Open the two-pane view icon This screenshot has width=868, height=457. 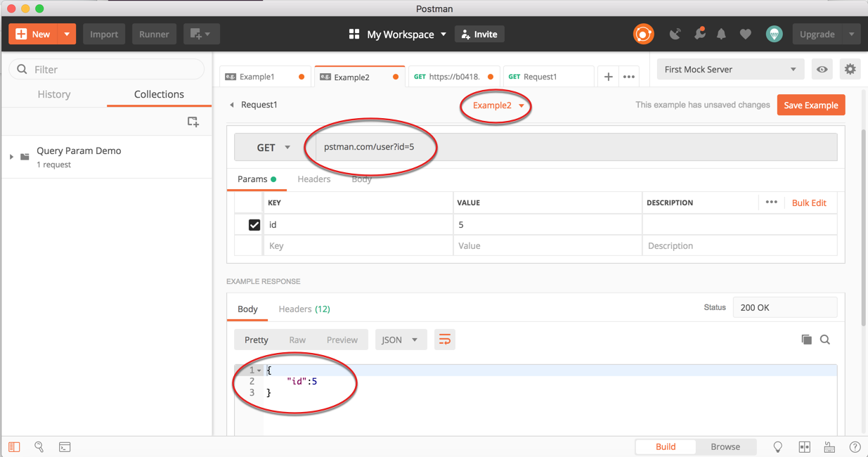tap(804, 446)
